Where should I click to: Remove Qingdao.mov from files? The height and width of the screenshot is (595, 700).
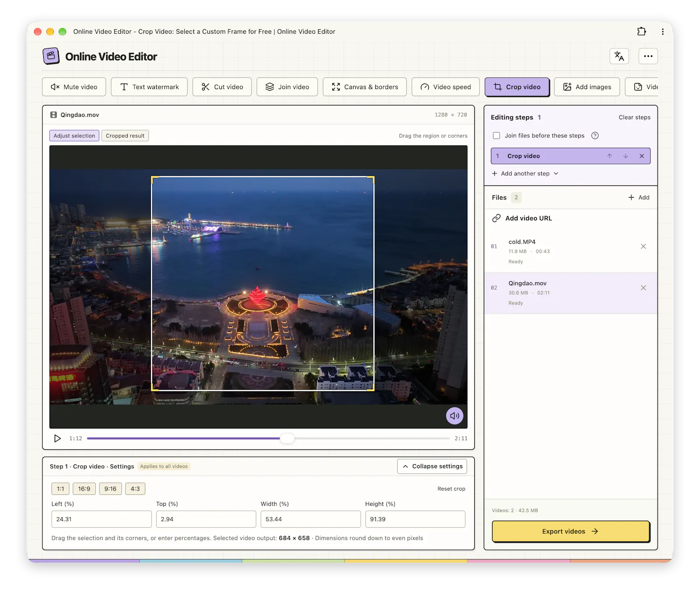(643, 288)
